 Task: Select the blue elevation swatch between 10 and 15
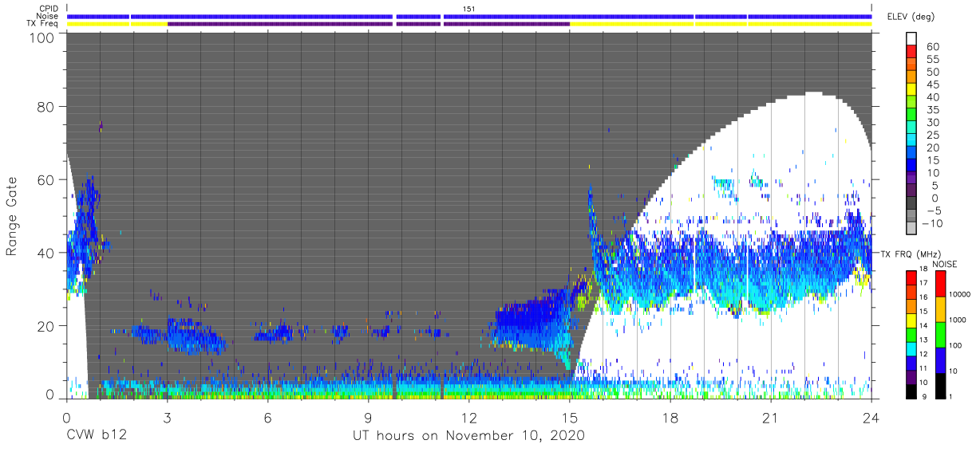tap(911, 167)
